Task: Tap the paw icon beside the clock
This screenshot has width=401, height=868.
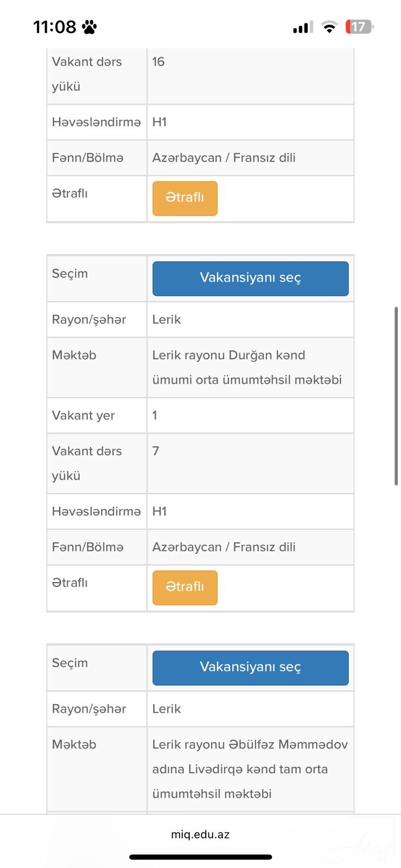Action: [x=89, y=27]
